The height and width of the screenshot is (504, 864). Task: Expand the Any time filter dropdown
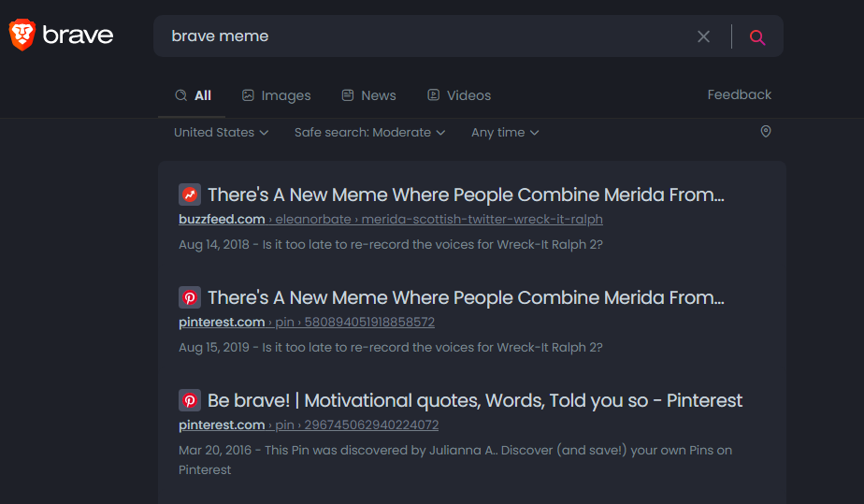pos(505,133)
